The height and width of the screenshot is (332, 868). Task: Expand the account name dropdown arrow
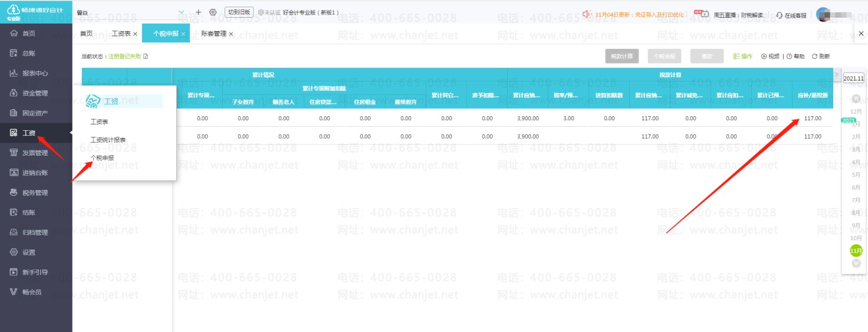(181, 12)
